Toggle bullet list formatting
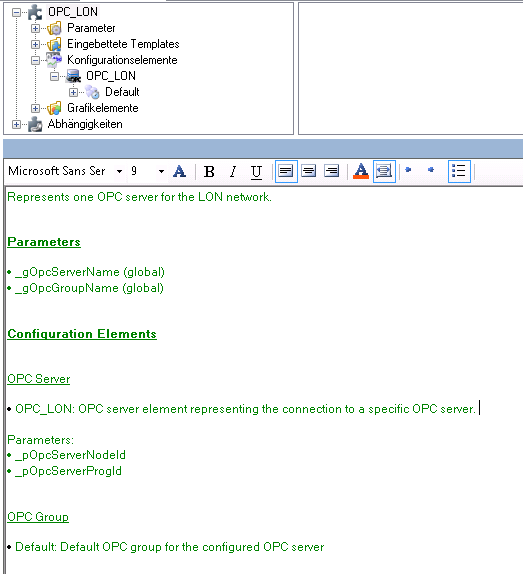This screenshot has height=574, width=523. [459, 171]
